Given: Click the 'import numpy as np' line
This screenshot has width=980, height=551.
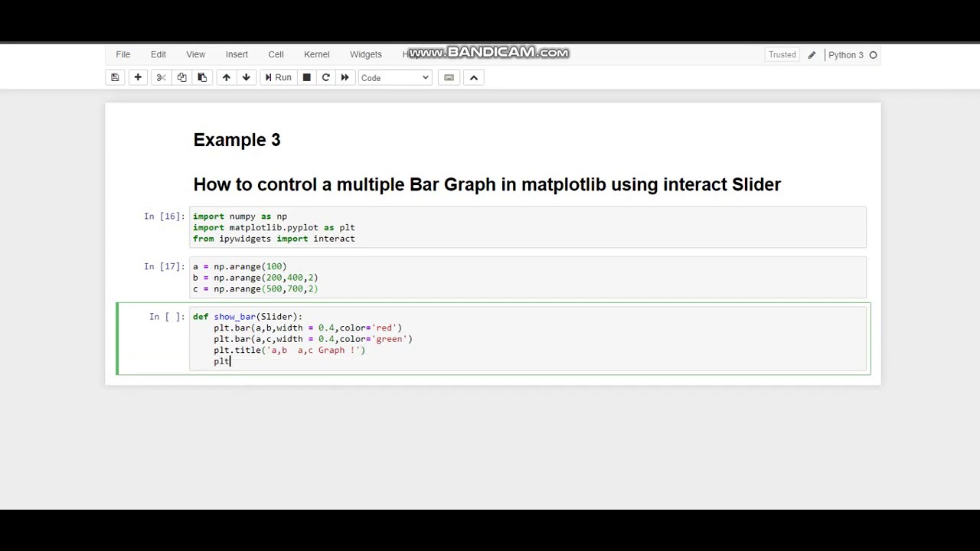Looking at the screenshot, I should click(240, 217).
